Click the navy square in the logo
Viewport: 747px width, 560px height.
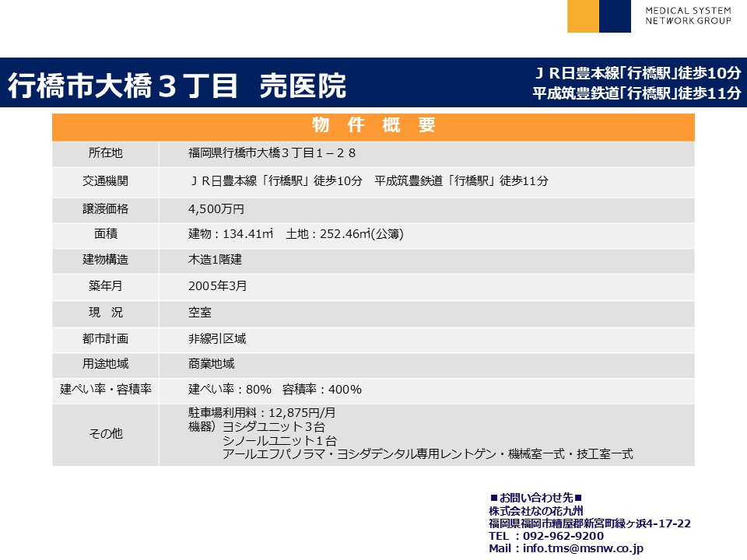pyautogui.click(x=615, y=16)
